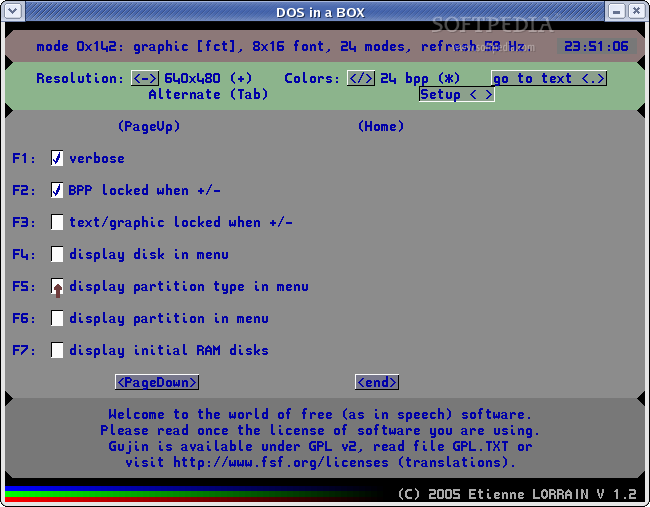Click the <PageDown> button

[157, 382]
